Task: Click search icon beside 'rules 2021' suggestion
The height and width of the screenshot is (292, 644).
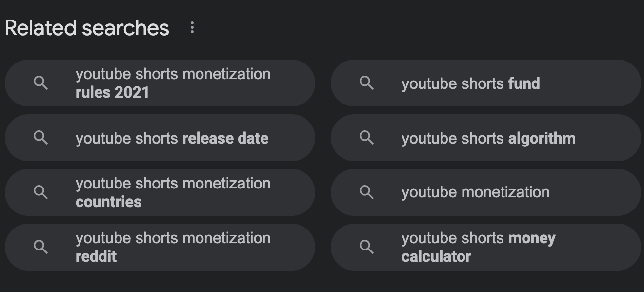Action: pyautogui.click(x=41, y=83)
